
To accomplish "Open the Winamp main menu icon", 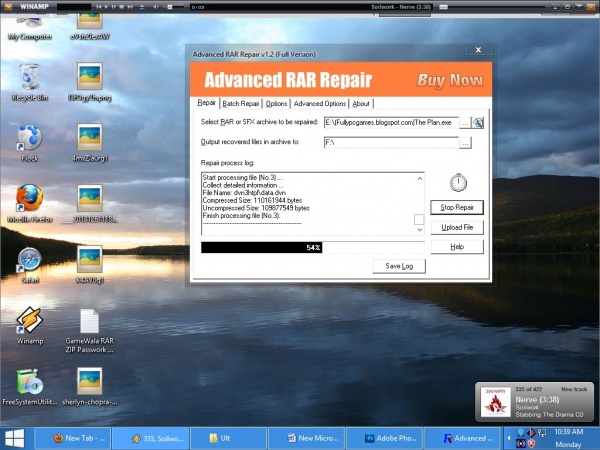I will click(8, 7).
